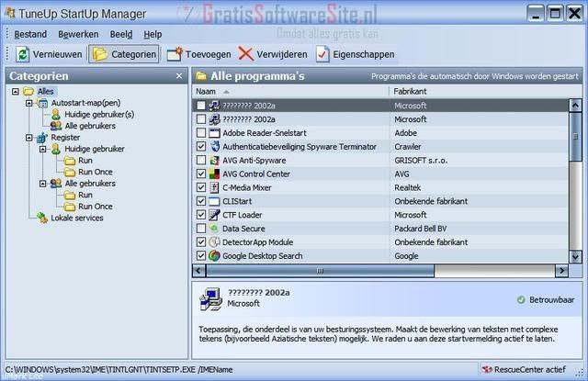Collapse the Autostart-map(pen) node
Viewport: 588px width, 381px height.
pyautogui.click(x=29, y=103)
